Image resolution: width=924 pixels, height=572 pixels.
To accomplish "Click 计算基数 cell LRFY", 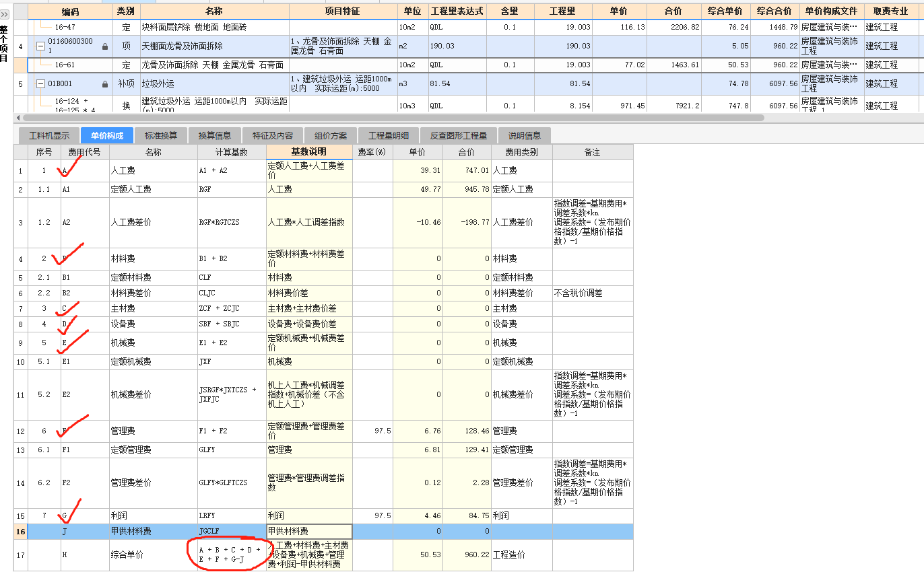I will (232, 515).
